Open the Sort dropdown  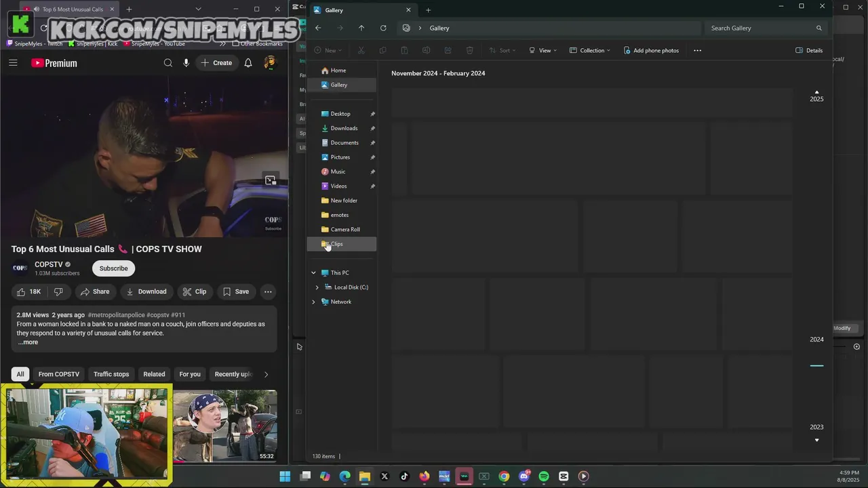click(x=502, y=50)
